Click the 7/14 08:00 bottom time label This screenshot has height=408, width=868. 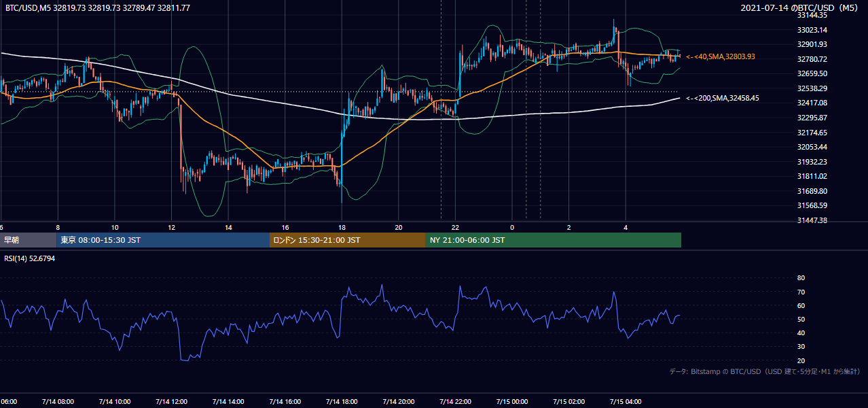coord(57,402)
